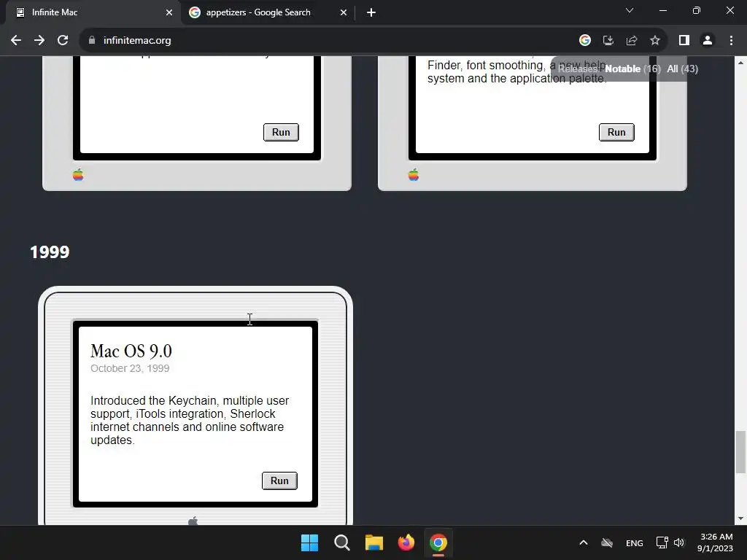Open Windows taskbar search
This screenshot has width=747, height=560.
pyautogui.click(x=341, y=542)
